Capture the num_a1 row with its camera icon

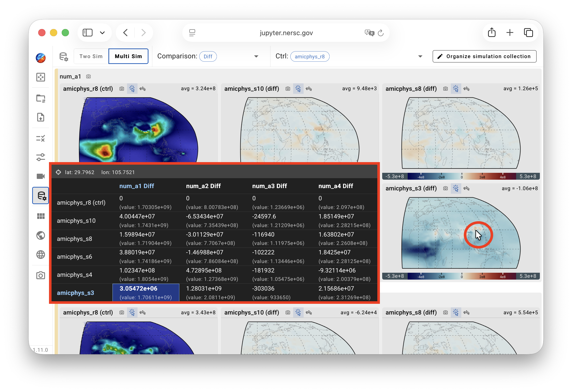coord(89,76)
